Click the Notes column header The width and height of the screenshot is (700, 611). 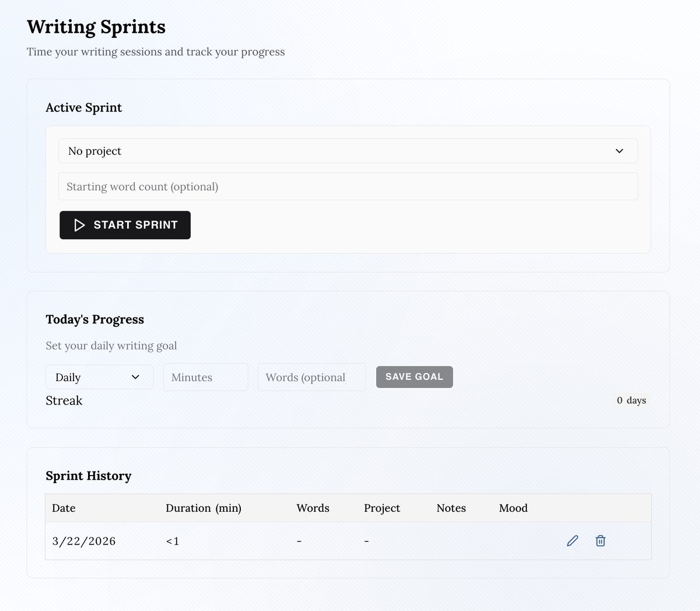point(451,508)
